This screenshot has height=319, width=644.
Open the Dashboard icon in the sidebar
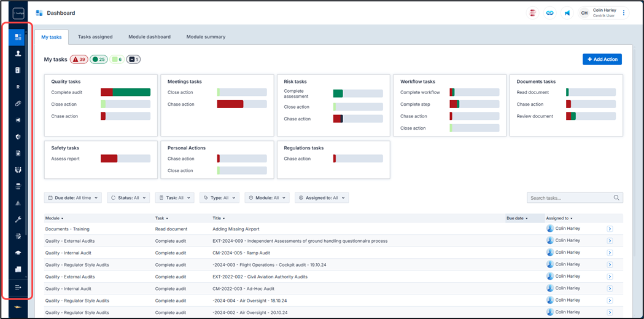coord(18,37)
